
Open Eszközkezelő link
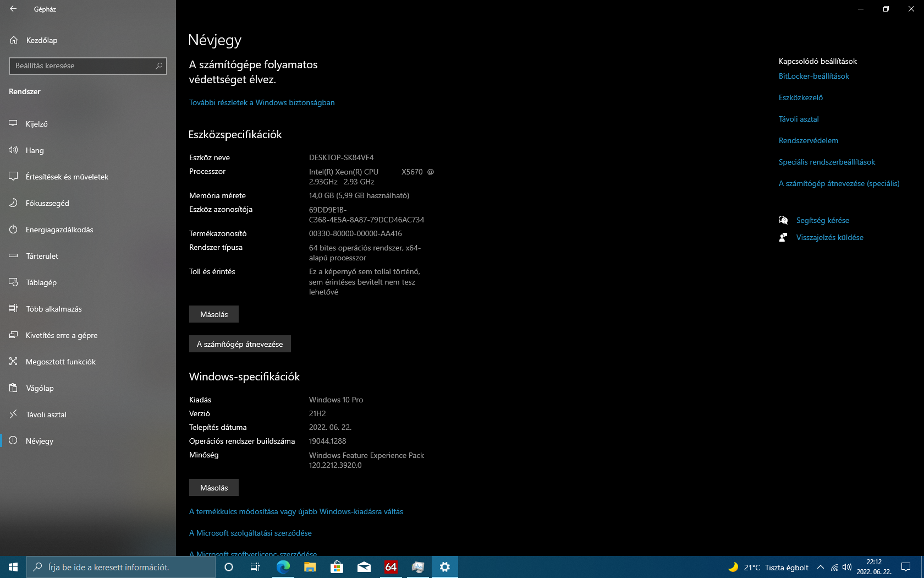coord(800,97)
